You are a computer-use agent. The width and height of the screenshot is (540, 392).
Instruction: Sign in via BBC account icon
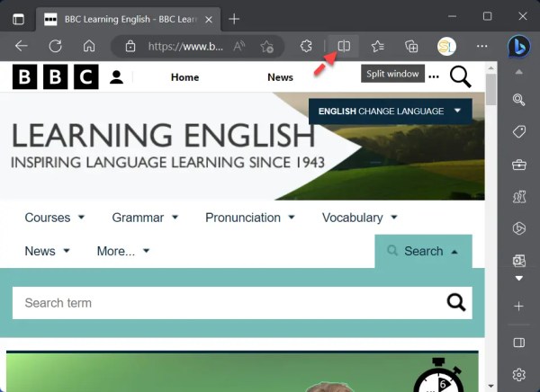(116, 77)
